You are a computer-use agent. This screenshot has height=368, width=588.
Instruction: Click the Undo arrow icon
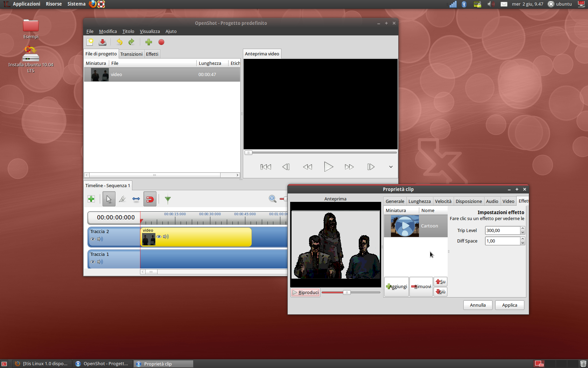click(x=119, y=42)
